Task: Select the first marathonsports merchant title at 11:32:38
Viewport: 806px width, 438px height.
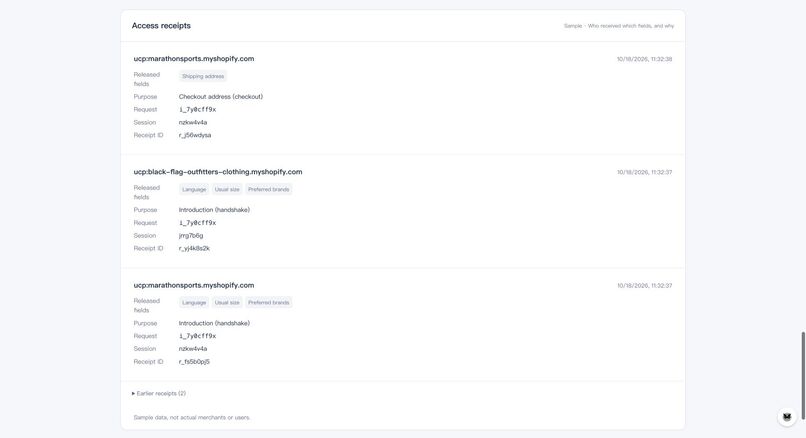Action: pos(194,59)
